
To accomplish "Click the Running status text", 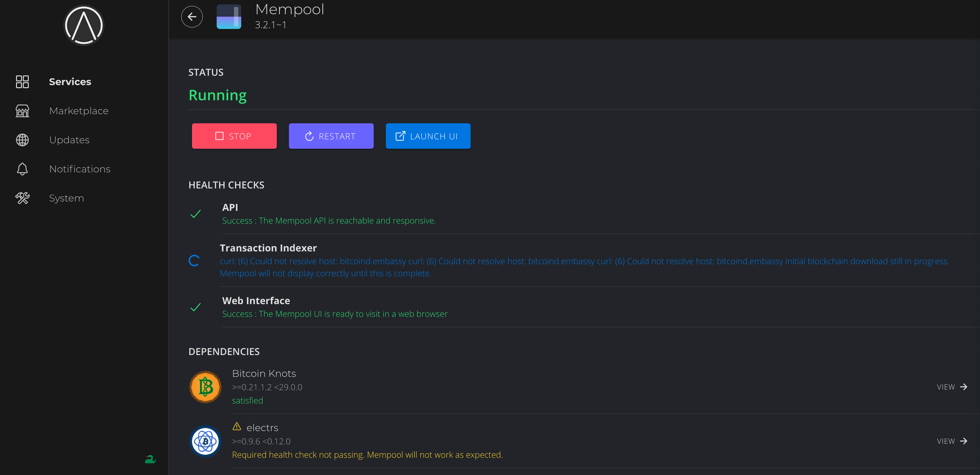I will pyautogui.click(x=218, y=95).
